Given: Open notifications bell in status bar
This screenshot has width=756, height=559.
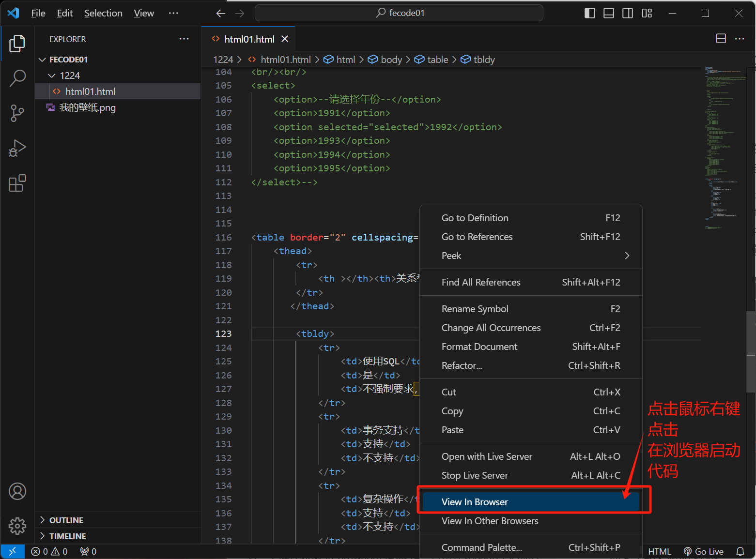Looking at the screenshot, I should (x=740, y=551).
